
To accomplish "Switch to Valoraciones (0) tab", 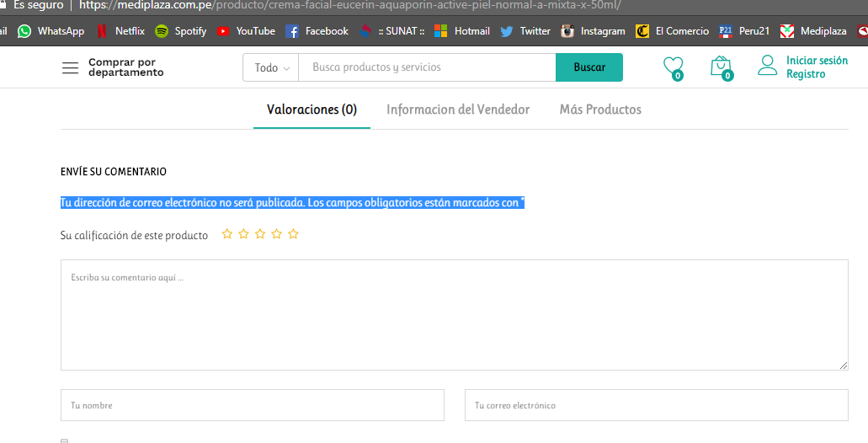I will (312, 109).
